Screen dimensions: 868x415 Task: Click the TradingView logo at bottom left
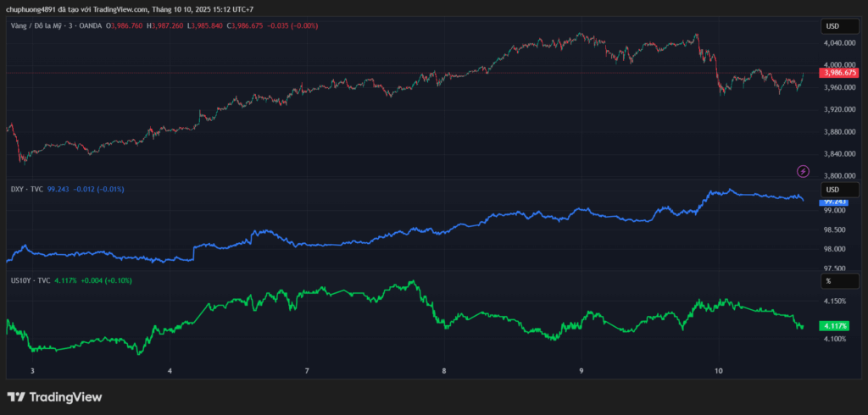click(x=54, y=396)
